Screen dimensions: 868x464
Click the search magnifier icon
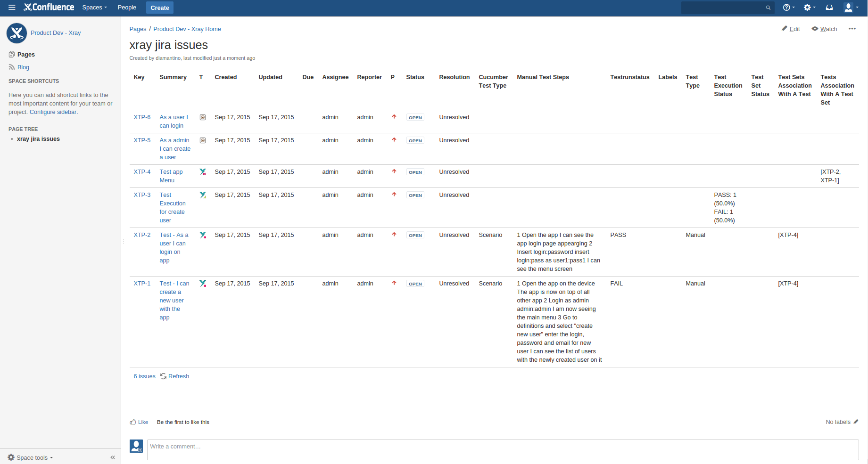(x=768, y=8)
